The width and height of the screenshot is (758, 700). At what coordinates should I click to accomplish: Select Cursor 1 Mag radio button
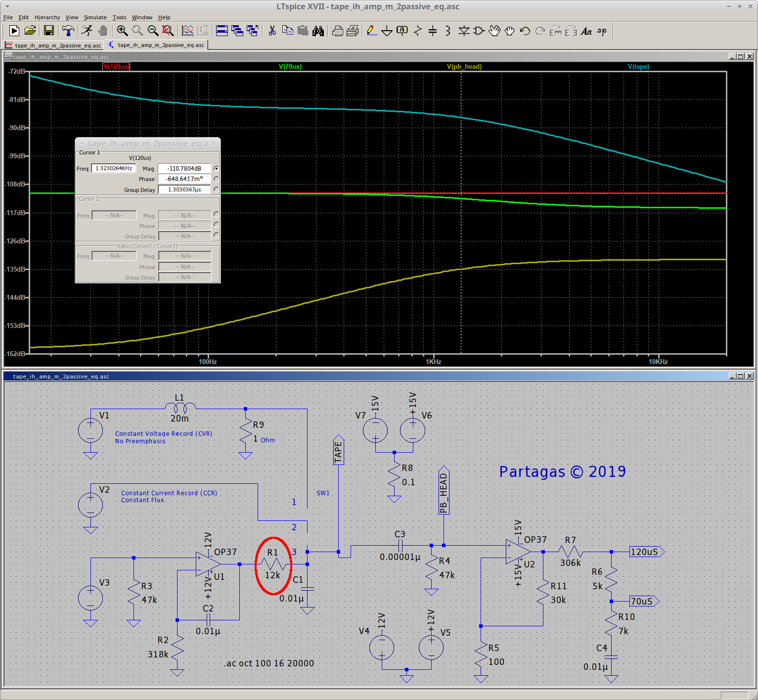click(x=216, y=169)
